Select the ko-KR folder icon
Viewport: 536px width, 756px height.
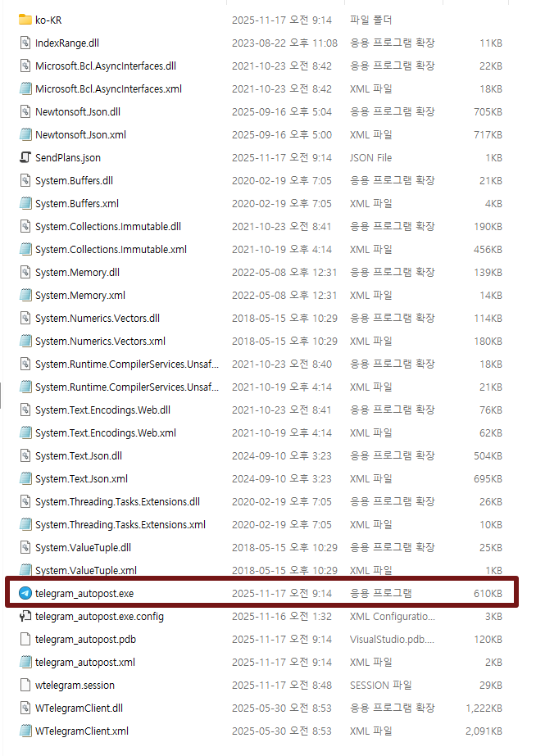(x=25, y=20)
